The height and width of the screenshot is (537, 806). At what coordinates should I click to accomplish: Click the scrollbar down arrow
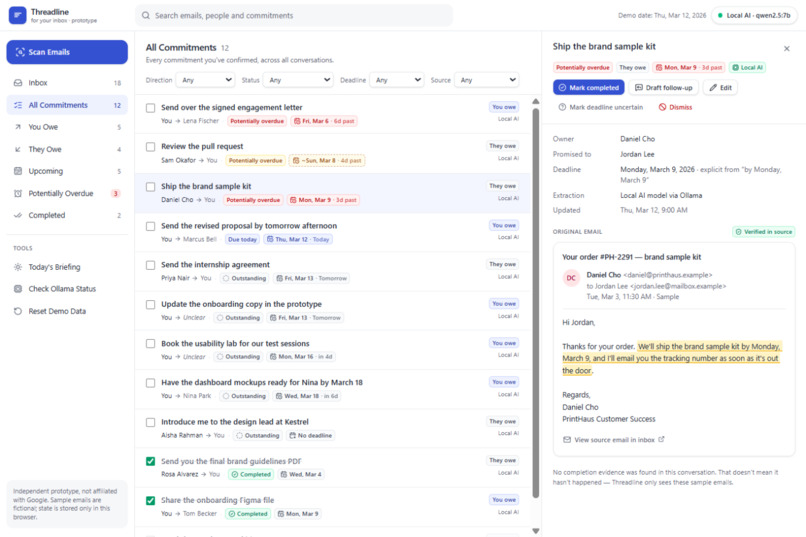pyautogui.click(x=536, y=531)
